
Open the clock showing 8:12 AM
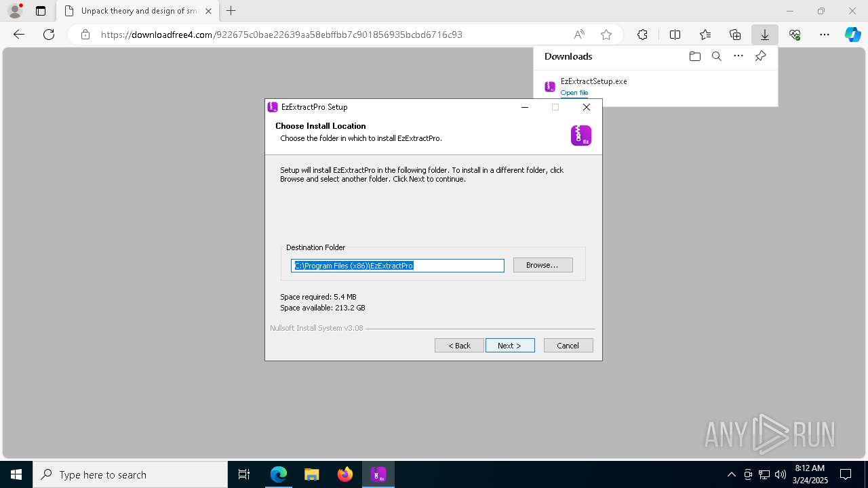click(810, 474)
